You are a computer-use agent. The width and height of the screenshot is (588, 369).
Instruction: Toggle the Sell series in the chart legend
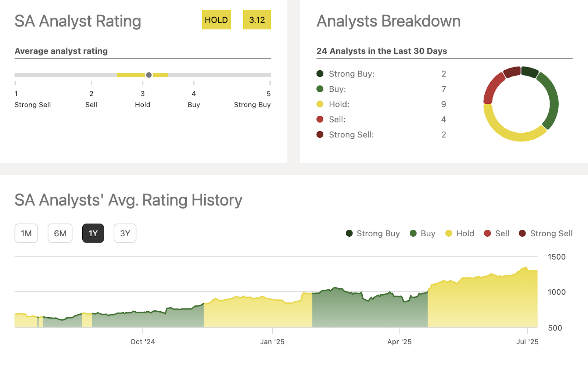coord(496,233)
